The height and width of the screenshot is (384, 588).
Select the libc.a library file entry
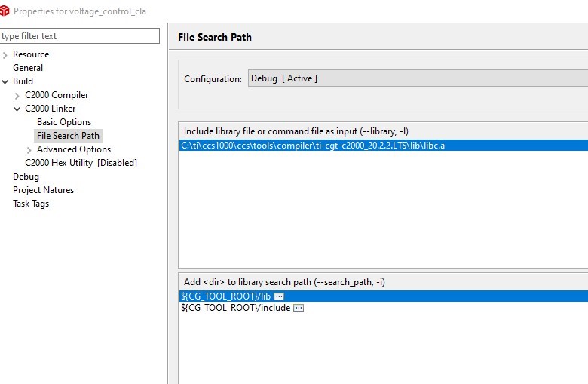click(x=312, y=145)
